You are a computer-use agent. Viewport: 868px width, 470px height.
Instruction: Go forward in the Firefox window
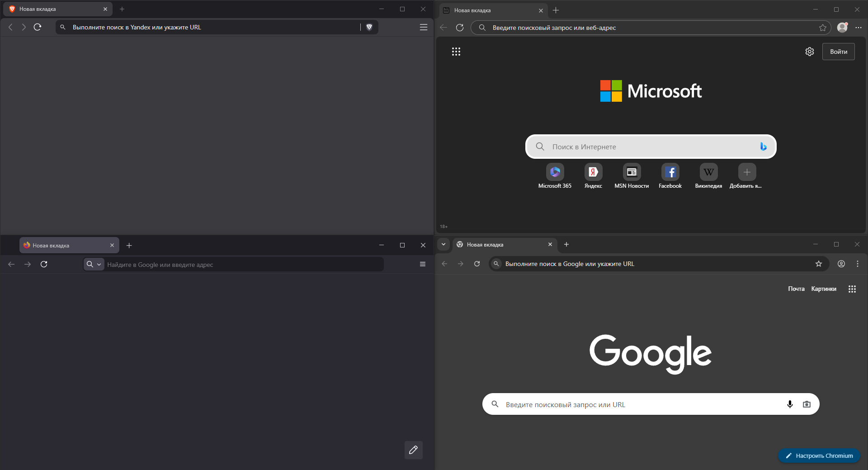pos(28,264)
